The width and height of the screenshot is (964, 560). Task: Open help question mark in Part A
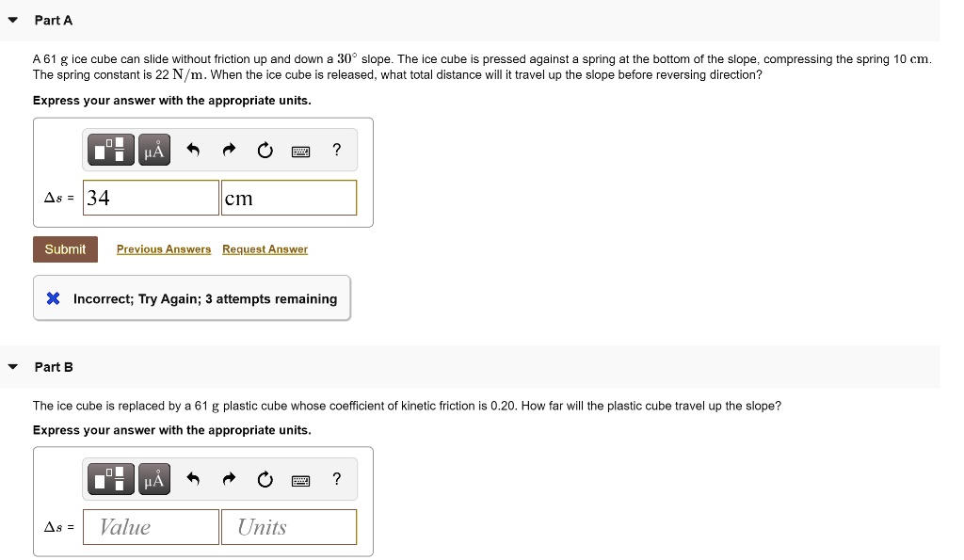click(x=337, y=150)
